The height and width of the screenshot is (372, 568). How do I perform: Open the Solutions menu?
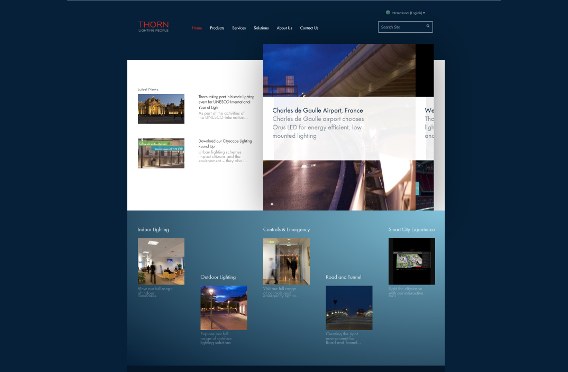coord(261,28)
